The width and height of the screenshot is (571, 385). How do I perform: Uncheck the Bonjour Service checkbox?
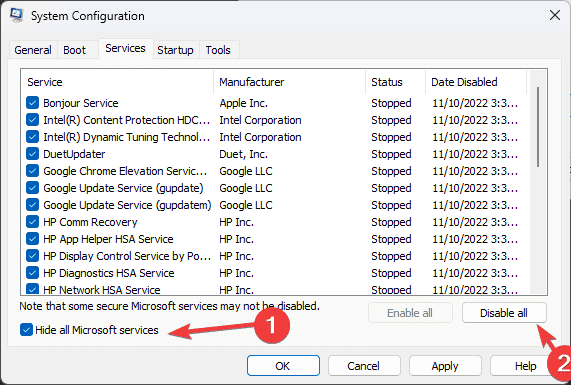32,103
